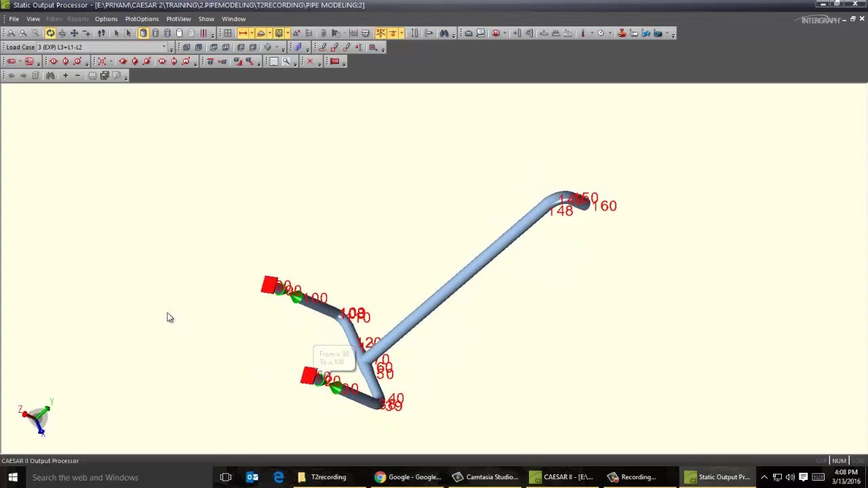Image resolution: width=868 pixels, height=488 pixels.
Task: Select the Pan four-arrow tool
Action: tap(74, 33)
